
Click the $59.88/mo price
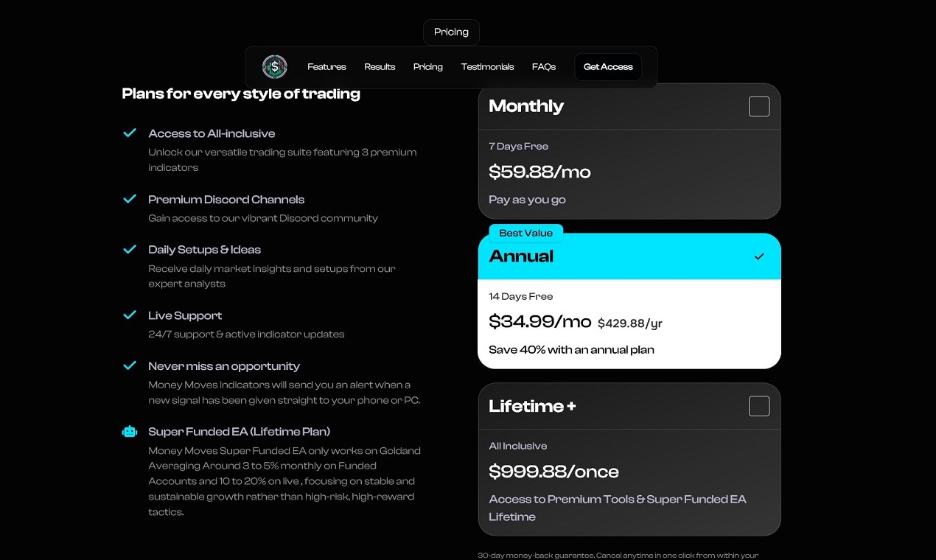pyautogui.click(x=539, y=172)
